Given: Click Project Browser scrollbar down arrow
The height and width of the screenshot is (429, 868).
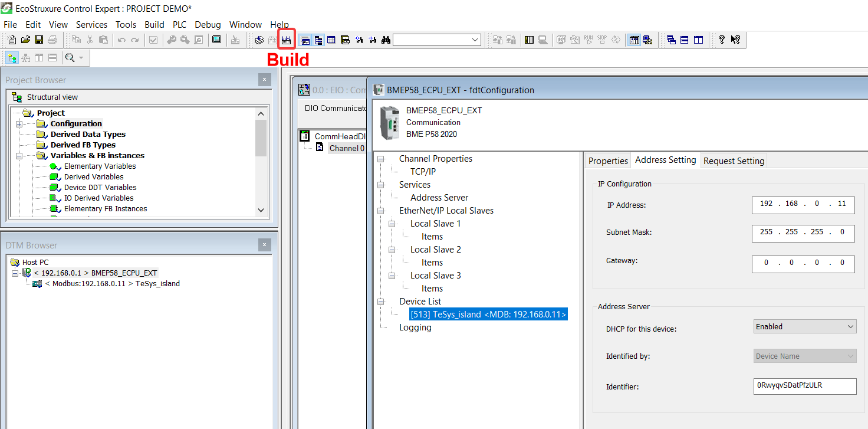Looking at the screenshot, I should (x=261, y=210).
